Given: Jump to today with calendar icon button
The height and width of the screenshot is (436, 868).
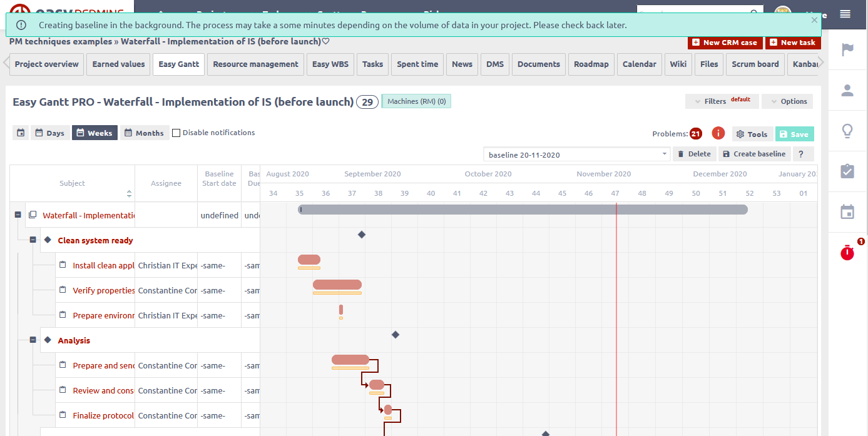Looking at the screenshot, I should 21,133.
